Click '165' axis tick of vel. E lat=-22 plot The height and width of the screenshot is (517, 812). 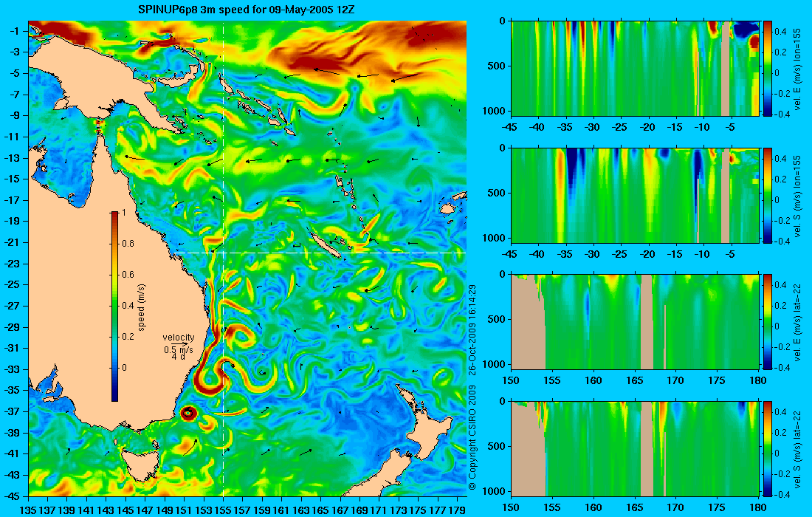click(634, 381)
